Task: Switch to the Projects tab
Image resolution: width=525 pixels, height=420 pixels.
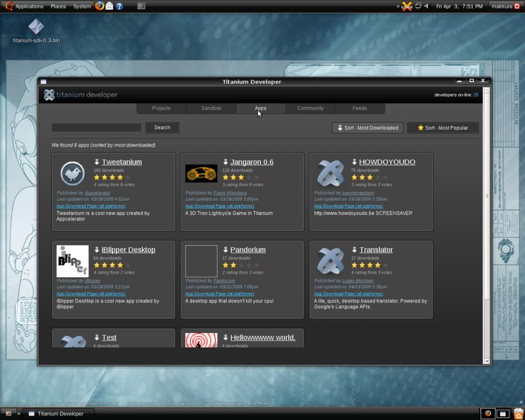Action: [161, 108]
